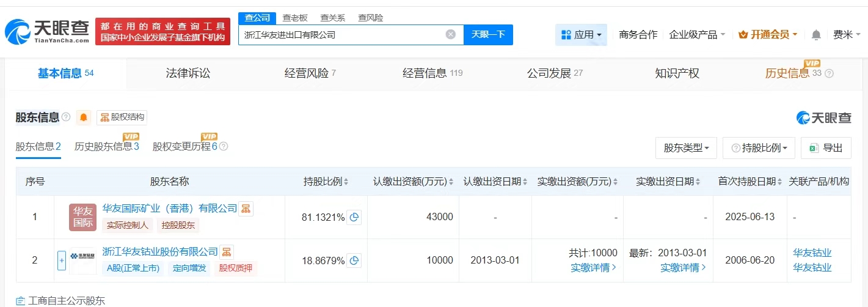This screenshot has height=307, width=868.
Task: Select the 股东信息 2 sub-tab
Action: click(38, 147)
